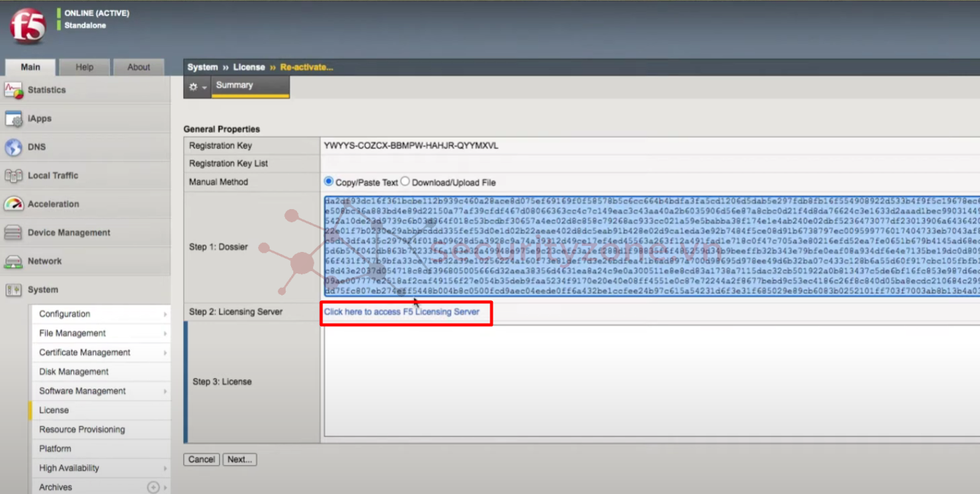
Task: Click inside the Step 3 License text area
Action: click(x=652, y=381)
